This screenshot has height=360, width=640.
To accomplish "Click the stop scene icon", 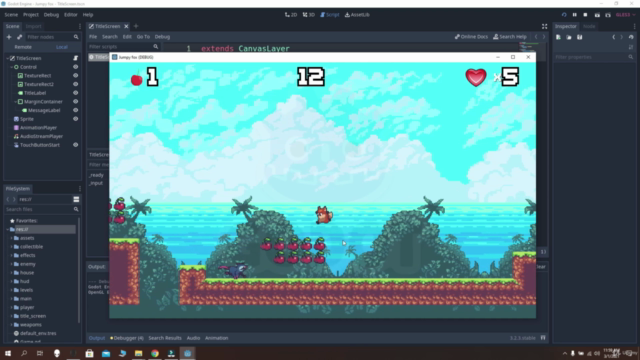I will 585,15.
